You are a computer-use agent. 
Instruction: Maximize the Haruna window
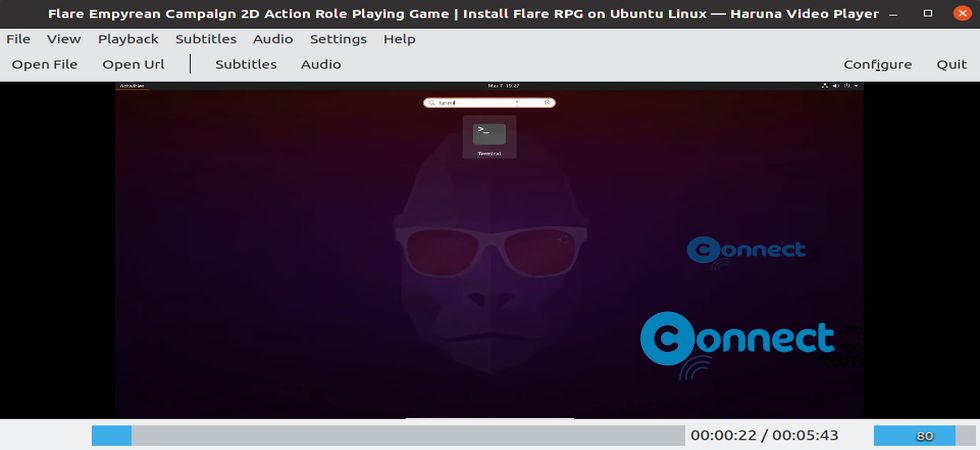928,13
